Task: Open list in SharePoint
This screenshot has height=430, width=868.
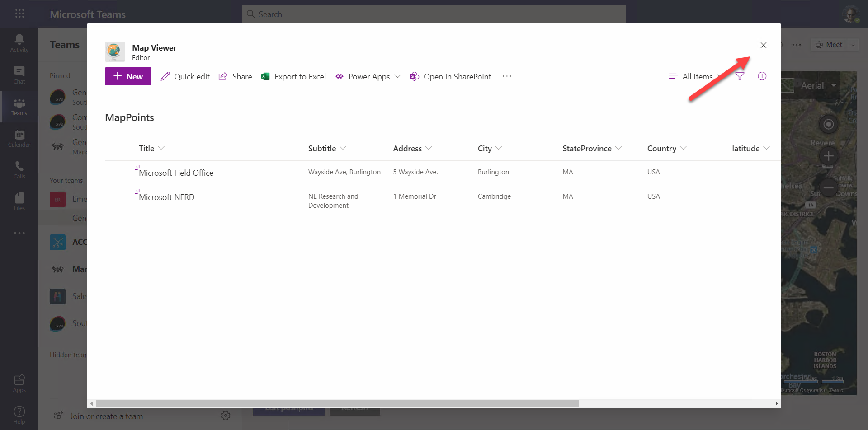Action: (451, 76)
